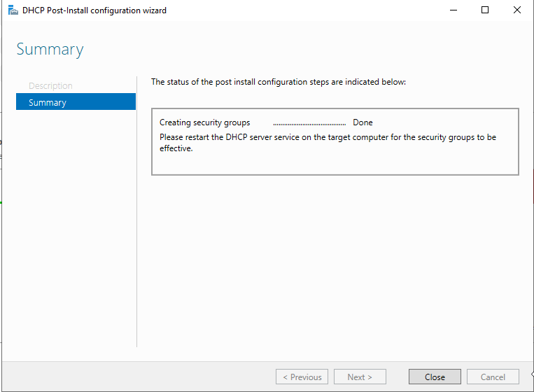
Task: Minimize the DHCP configuration wizard window
Action: (x=453, y=10)
